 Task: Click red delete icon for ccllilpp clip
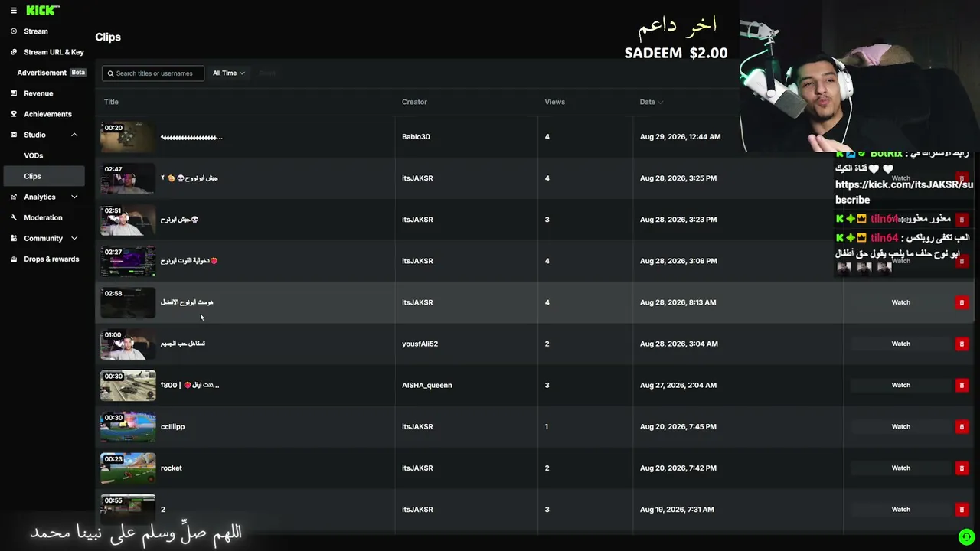tap(962, 427)
